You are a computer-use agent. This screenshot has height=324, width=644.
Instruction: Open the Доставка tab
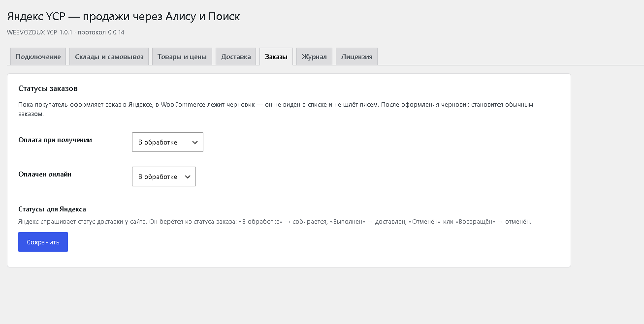pyautogui.click(x=236, y=57)
